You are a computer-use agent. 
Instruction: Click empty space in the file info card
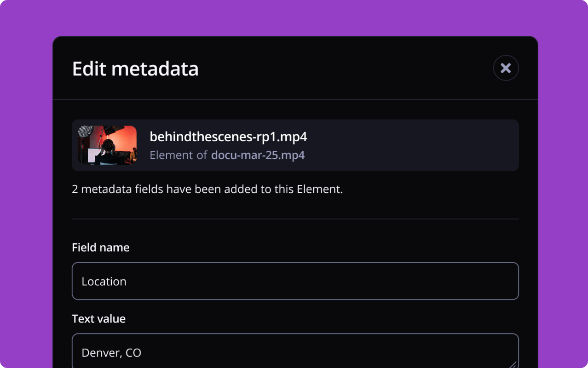point(414,145)
